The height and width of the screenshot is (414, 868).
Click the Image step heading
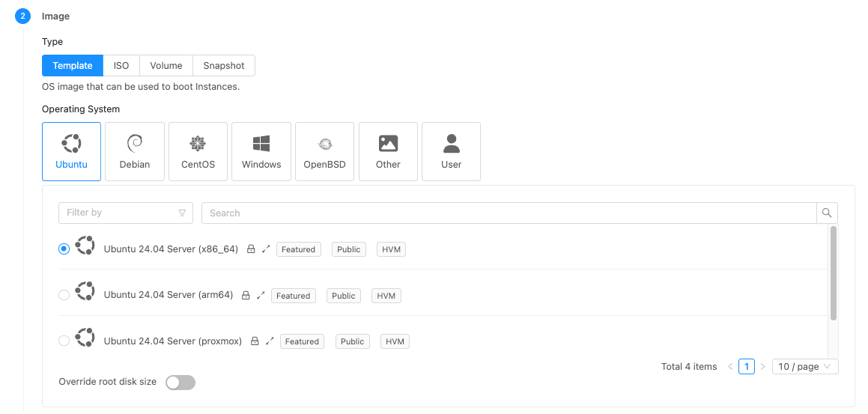[56, 16]
